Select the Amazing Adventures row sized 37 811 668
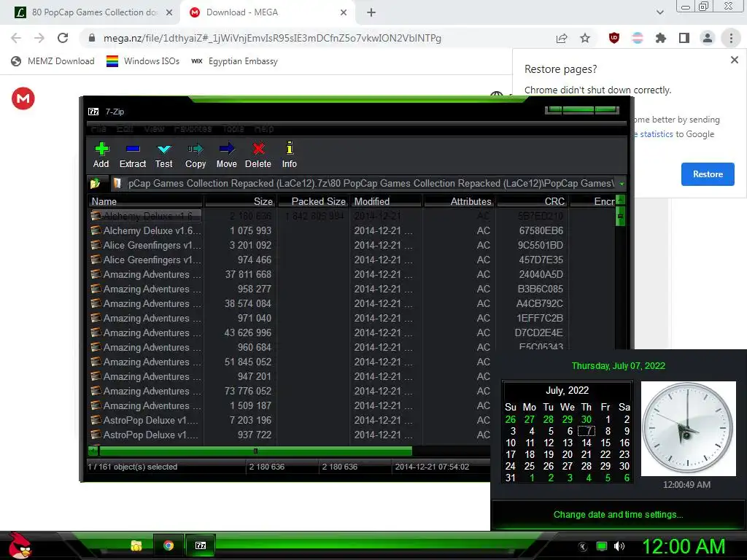The height and width of the screenshot is (560, 747). pos(352,274)
